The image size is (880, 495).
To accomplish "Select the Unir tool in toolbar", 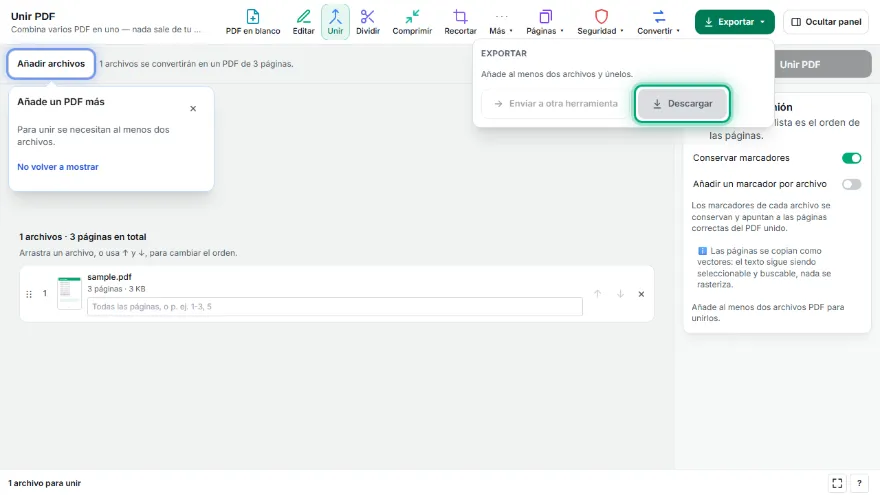I will coord(335,22).
